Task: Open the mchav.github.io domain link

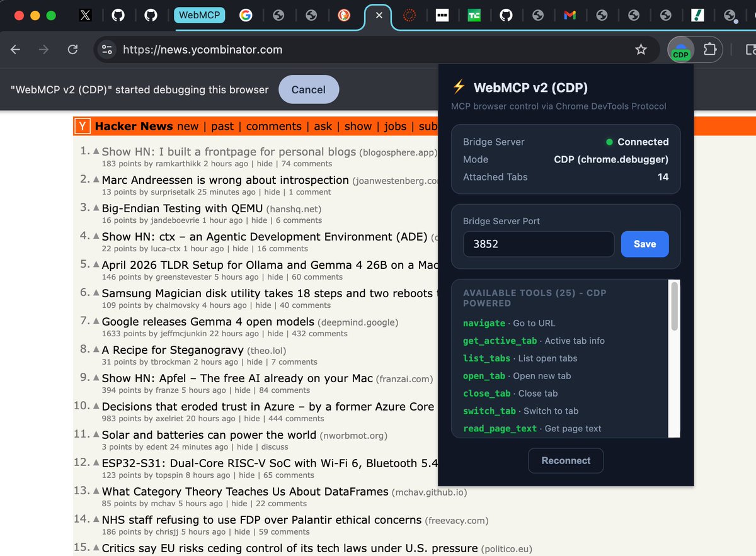Action: point(430,492)
